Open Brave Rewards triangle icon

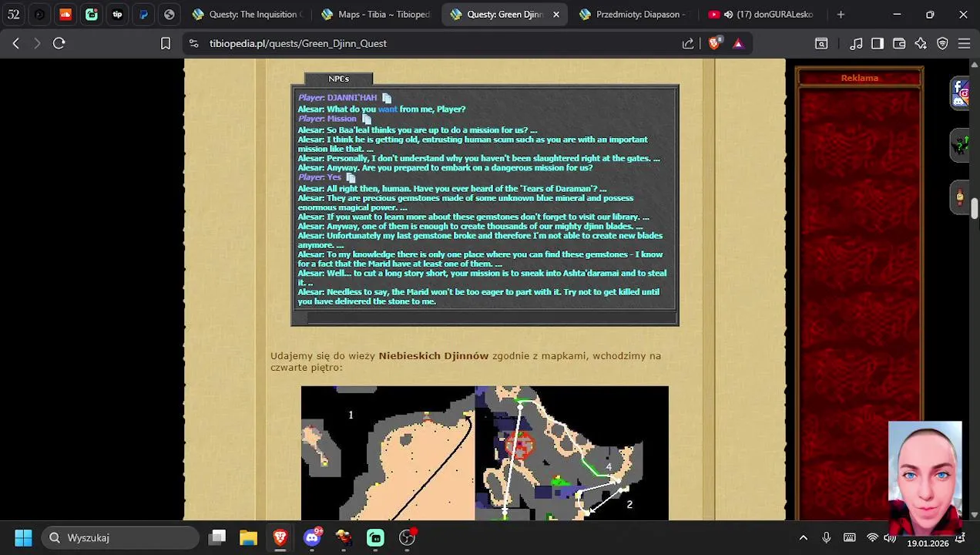738,44
